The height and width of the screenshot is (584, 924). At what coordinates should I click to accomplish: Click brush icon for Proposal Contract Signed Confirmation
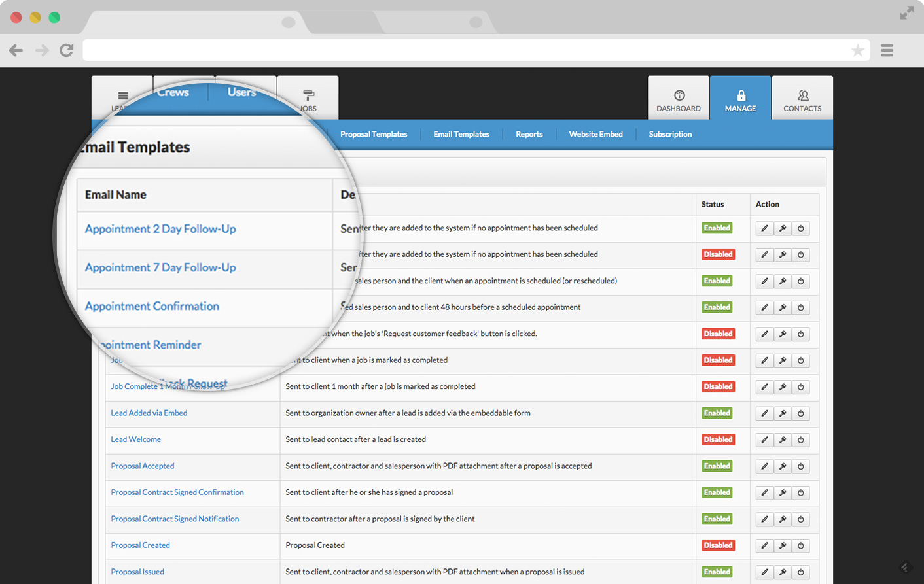(x=783, y=493)
